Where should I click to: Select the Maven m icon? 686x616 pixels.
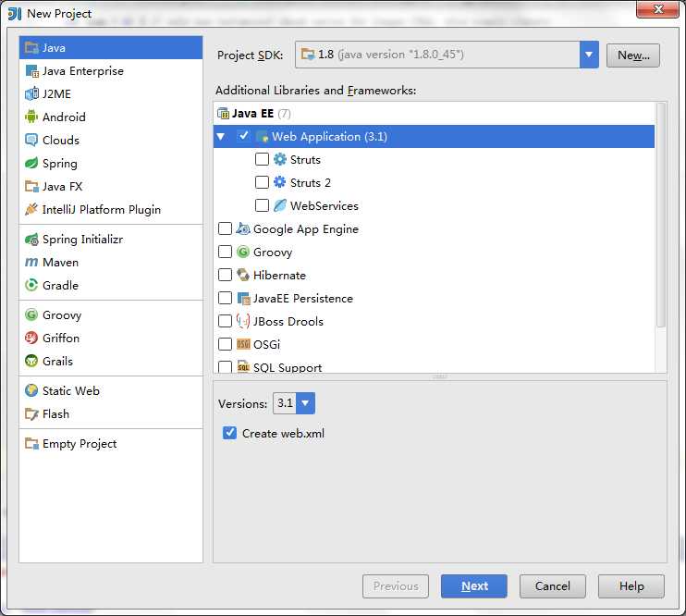pyautogui.click(x=31, y=263)
